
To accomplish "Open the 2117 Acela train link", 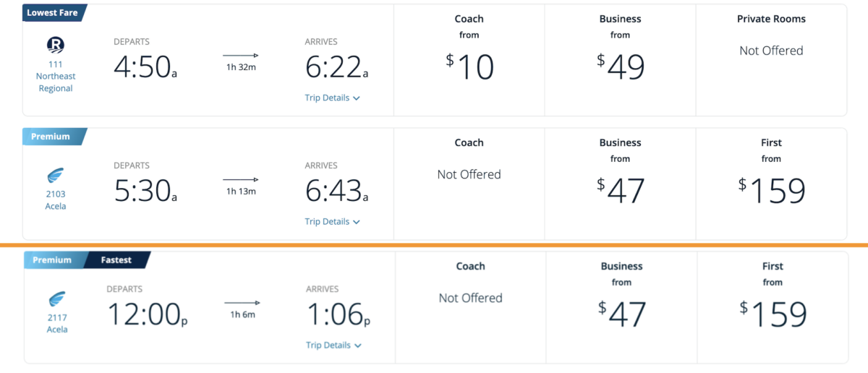I will (57, 324).
